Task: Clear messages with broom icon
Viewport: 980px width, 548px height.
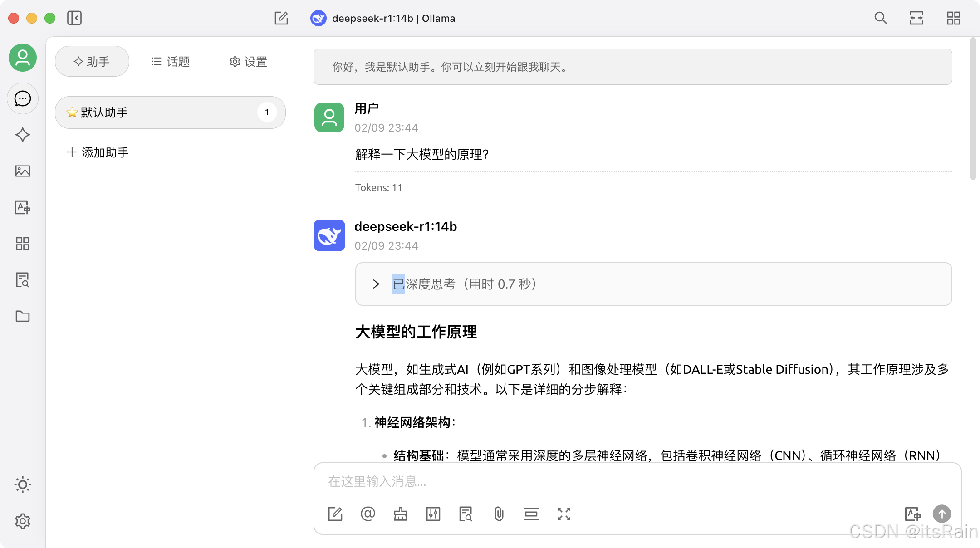Action: (x=401, y=514)
